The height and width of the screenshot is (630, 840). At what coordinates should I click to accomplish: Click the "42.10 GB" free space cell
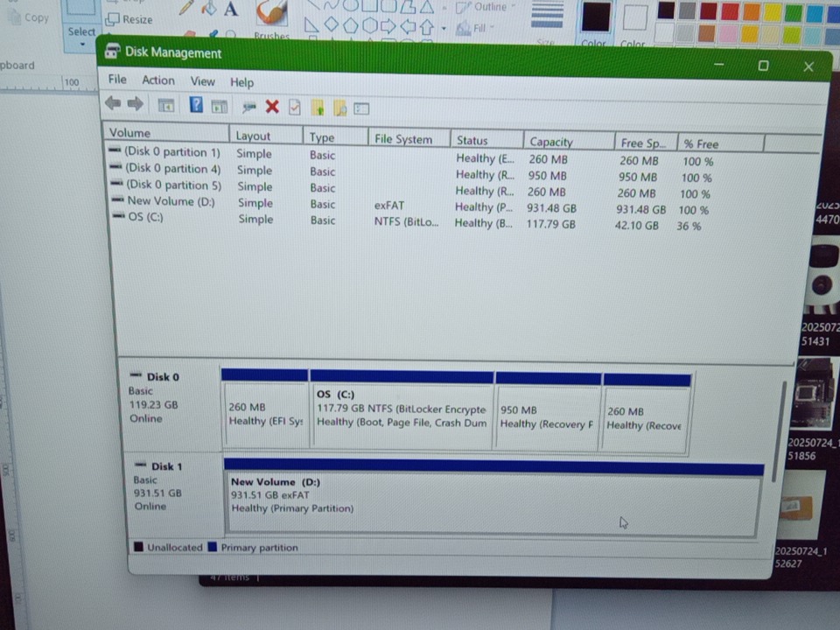636,225
